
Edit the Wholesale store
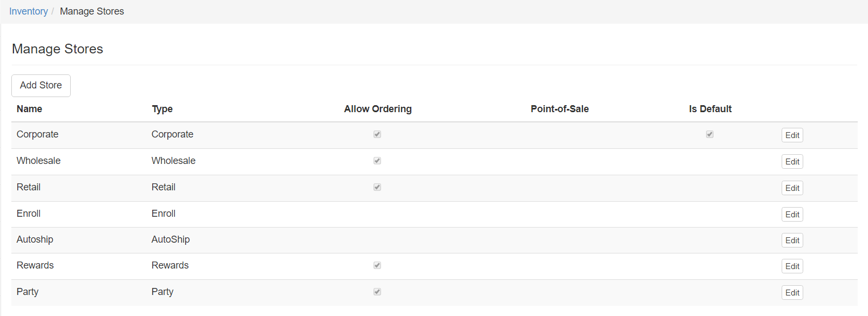tap(792, 162)
